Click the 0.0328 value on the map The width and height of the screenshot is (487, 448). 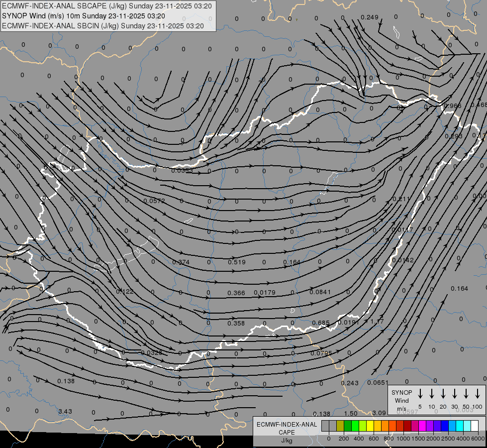152,352
